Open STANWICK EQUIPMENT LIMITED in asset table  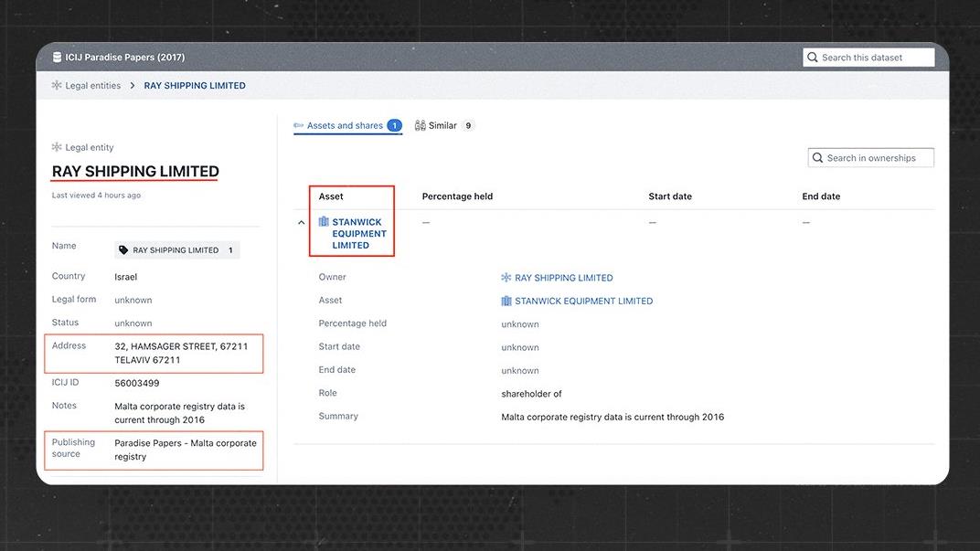coord(359,234)
